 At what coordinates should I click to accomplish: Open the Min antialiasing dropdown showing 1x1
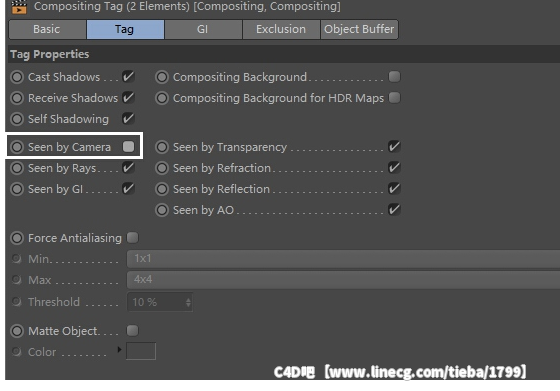343,259
